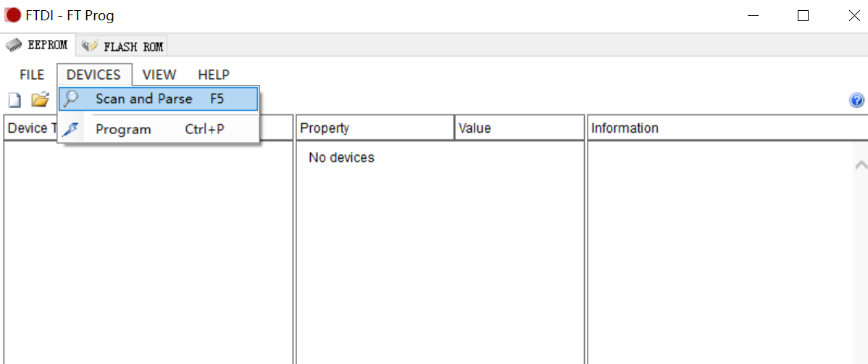Switch to the EEPROM tab
The height and width of the screenshot is (364, 868).
pyautogui.click(x=38, y=46)
